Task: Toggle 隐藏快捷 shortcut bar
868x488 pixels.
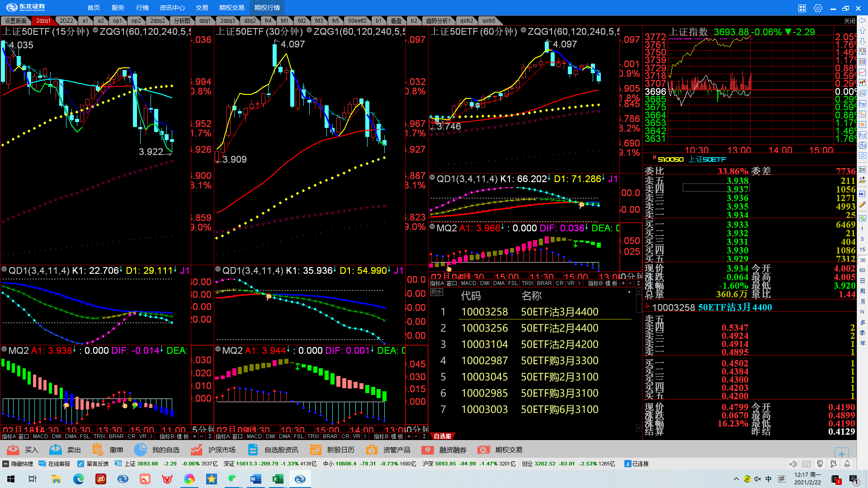Action: tap(6, 464)
